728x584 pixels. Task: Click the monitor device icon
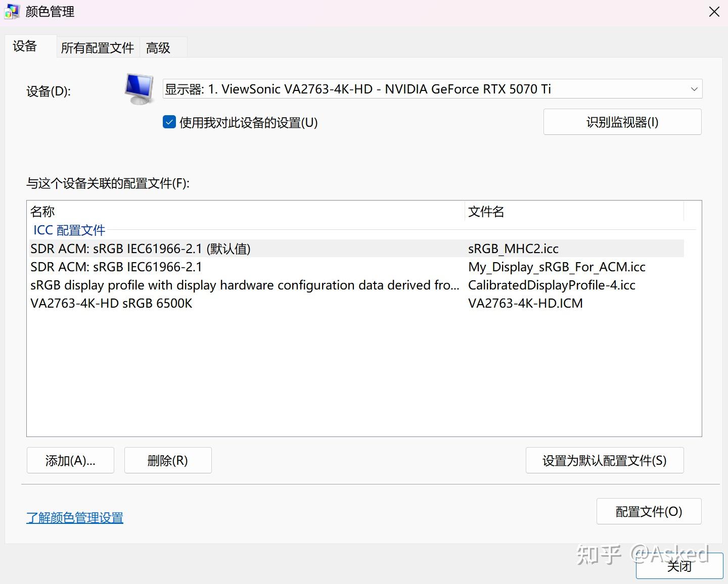pos(138,88)
